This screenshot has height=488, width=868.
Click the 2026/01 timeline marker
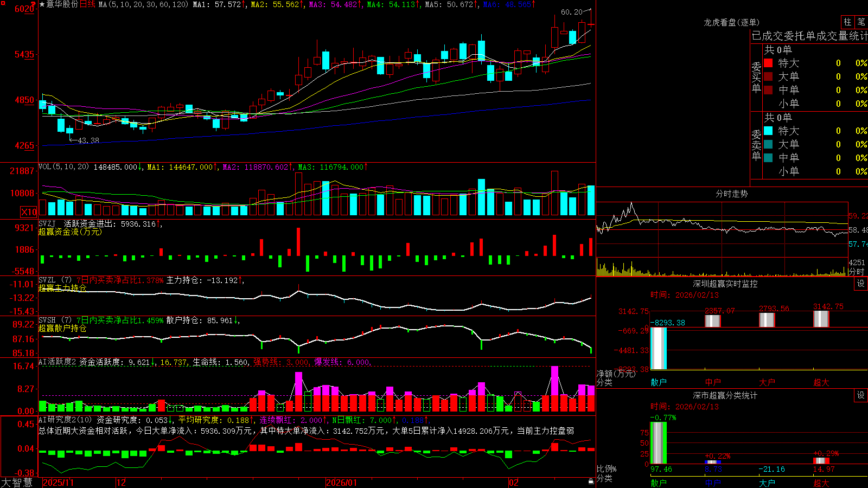click(x=341, y=483)
